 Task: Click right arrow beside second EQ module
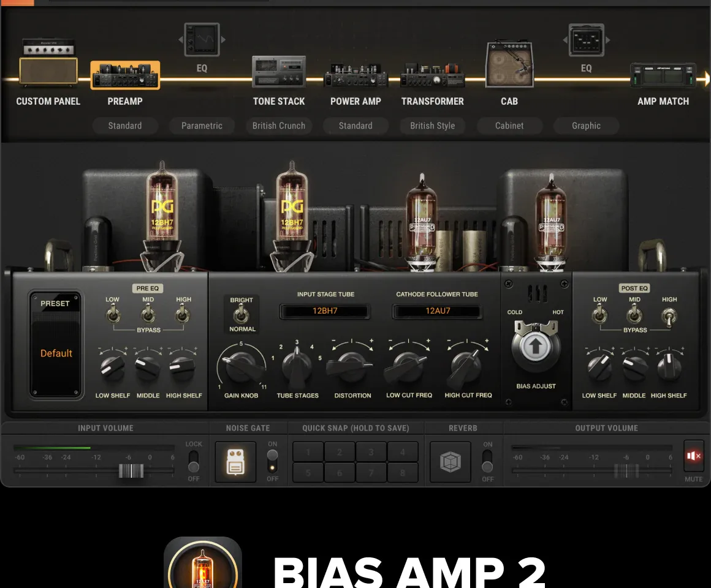point(607,40)
